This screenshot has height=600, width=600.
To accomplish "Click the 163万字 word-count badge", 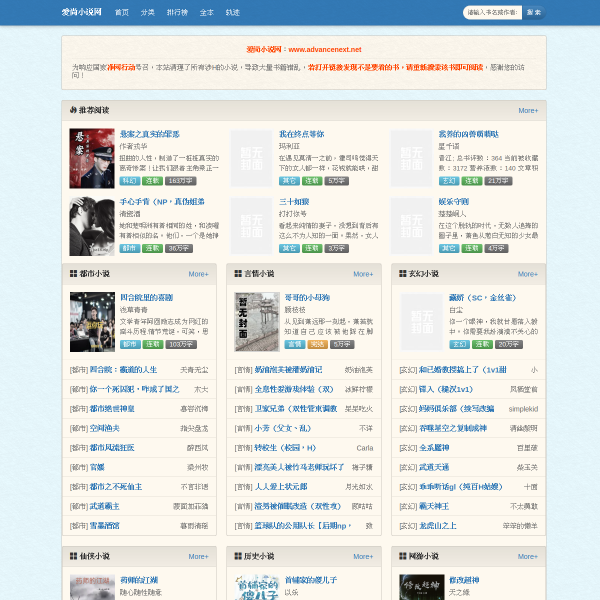I will click(x=181, y=181).
